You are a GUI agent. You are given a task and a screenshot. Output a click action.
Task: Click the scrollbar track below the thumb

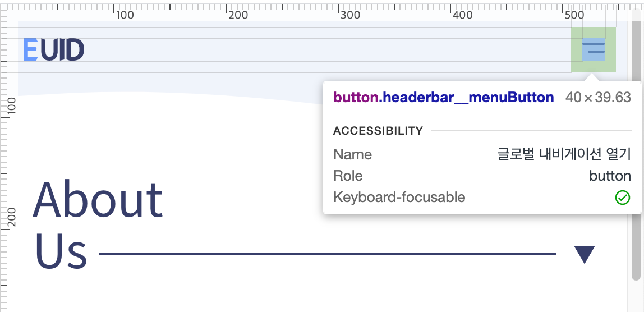[x=636, y=296]
